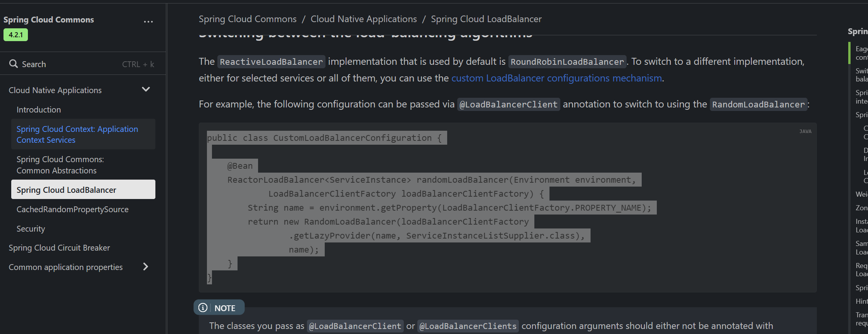Click the @LoadBalancerClient code in paragraph
Viewport: 868px width, 334px height.
(x=508, y=104)
